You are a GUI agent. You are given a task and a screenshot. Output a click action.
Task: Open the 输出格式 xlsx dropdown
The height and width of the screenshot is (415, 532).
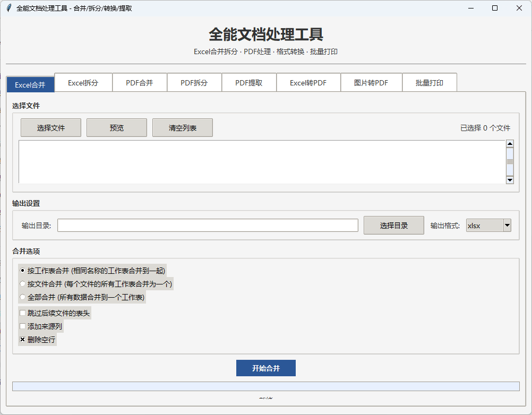[x=488, y=226]
